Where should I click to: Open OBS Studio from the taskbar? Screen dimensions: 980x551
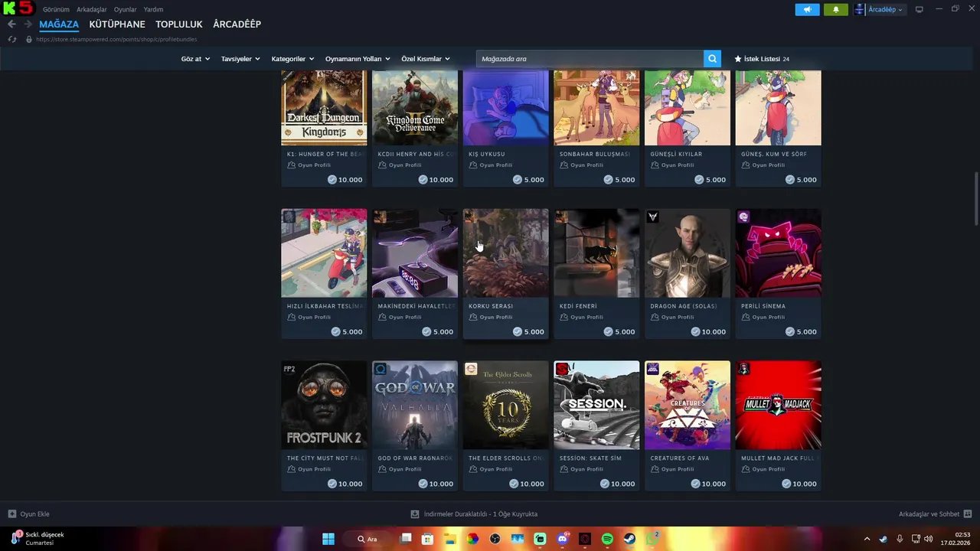tap(495, 539)
